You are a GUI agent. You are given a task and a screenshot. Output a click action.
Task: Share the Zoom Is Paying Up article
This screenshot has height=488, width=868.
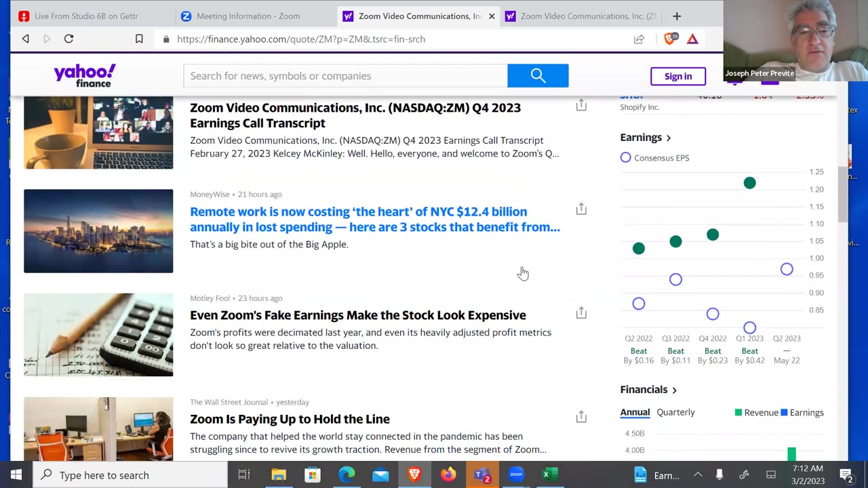coord(581,416)
